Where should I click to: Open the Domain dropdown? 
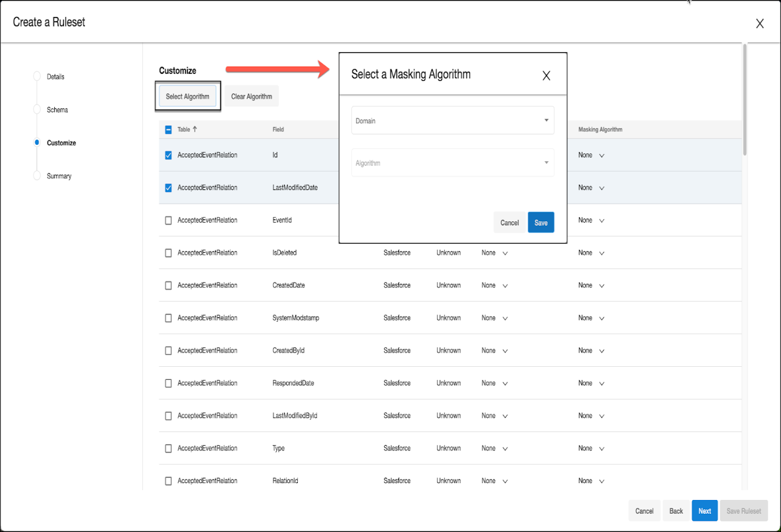tap(453, 121)
